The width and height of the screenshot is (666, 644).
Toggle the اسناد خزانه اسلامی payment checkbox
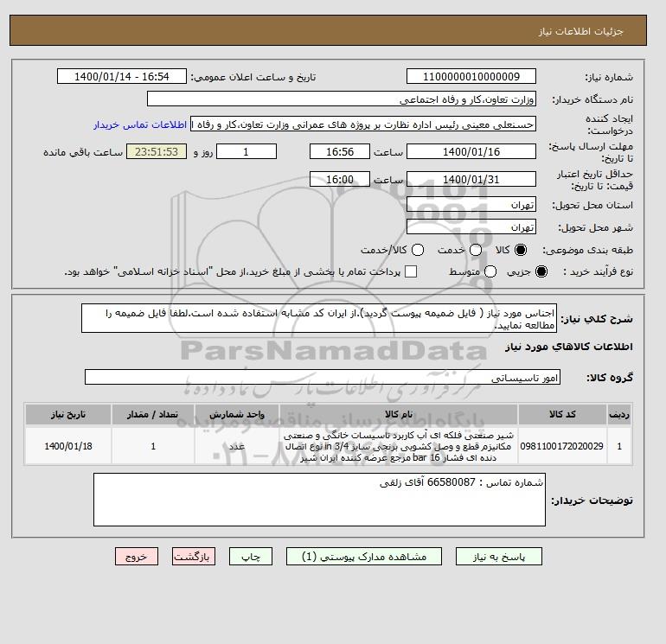point(411,271)
